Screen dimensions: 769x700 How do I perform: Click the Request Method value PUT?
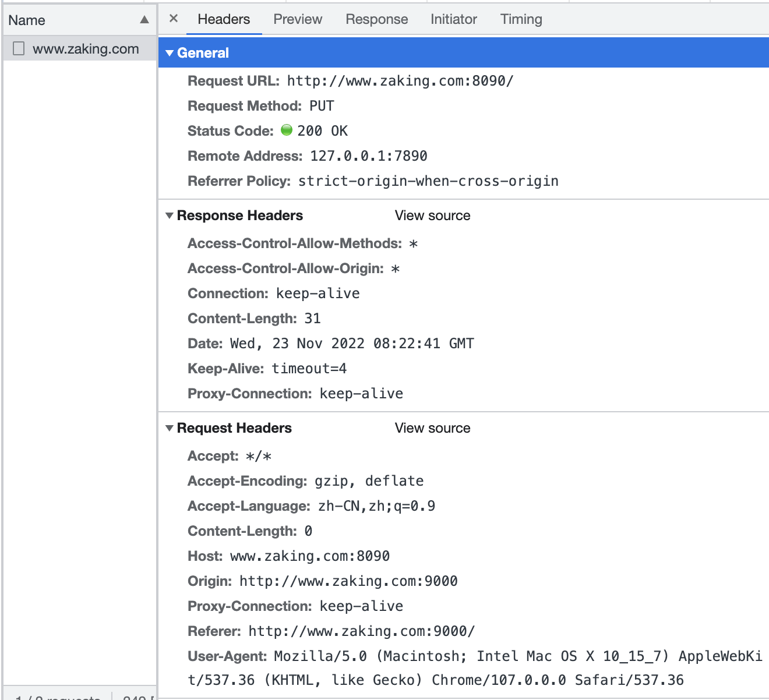[x=322, y=106]
